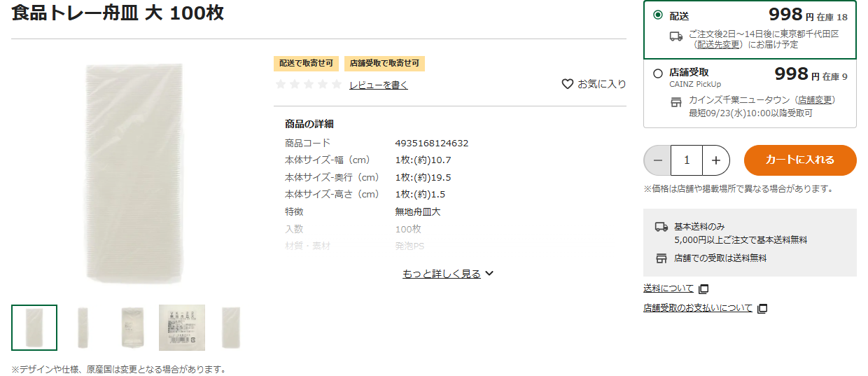The image size is (868, 376).
Task: Click store icon next to 店舗での受取は送料無料
Action: [x=661, y=258]
